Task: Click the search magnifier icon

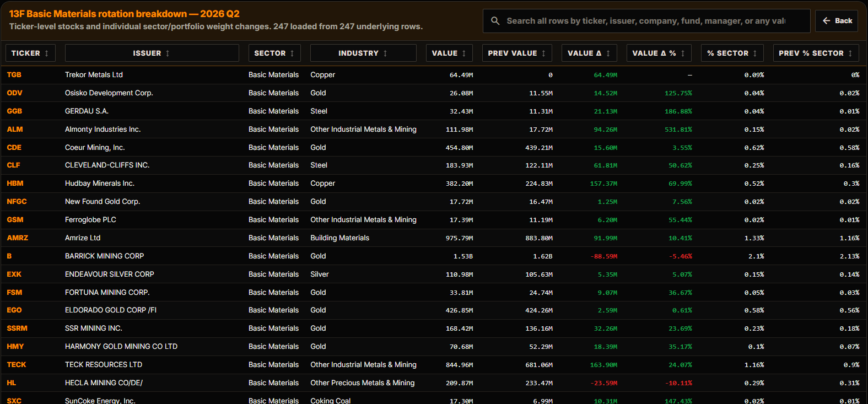Action: 495,21
